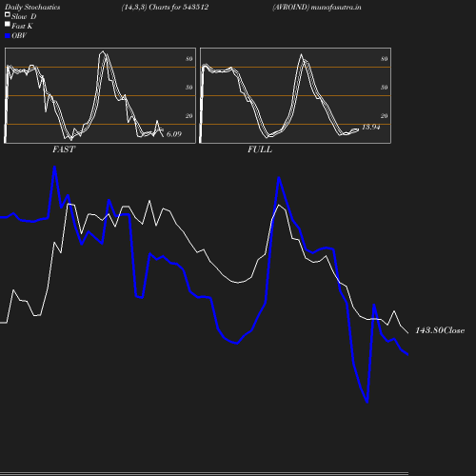Click the 20 level label in FULL chart
The image size is (476, 476).
(x=385, y=116)
